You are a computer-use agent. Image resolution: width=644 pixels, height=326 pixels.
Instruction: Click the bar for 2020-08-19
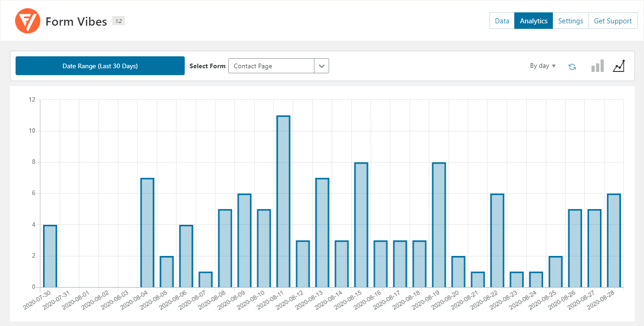click(x=439, y=225)
